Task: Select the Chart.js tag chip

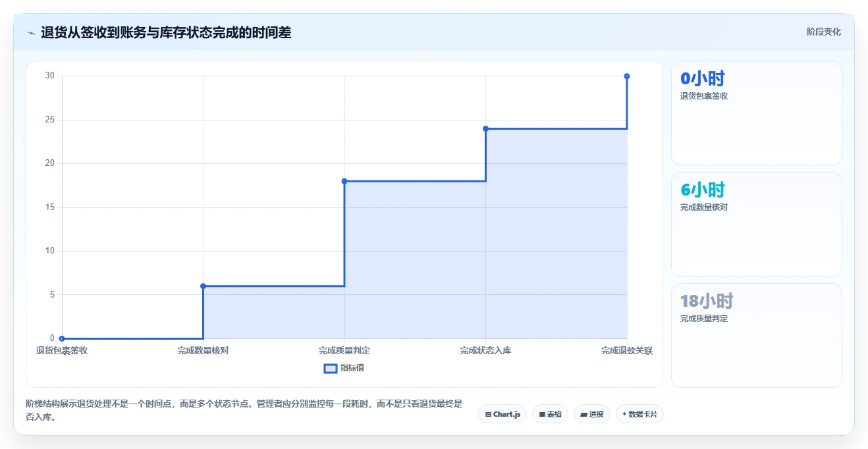Action: (x=502, y=414)
